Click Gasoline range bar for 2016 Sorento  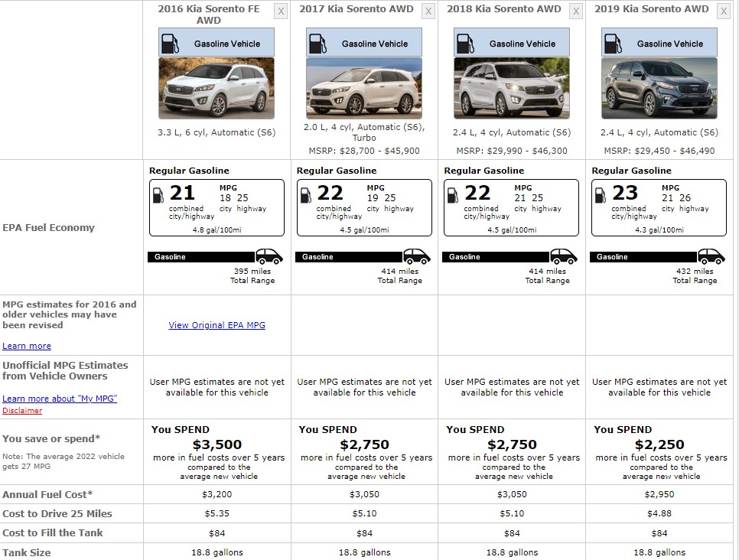(x=202, y=257)
